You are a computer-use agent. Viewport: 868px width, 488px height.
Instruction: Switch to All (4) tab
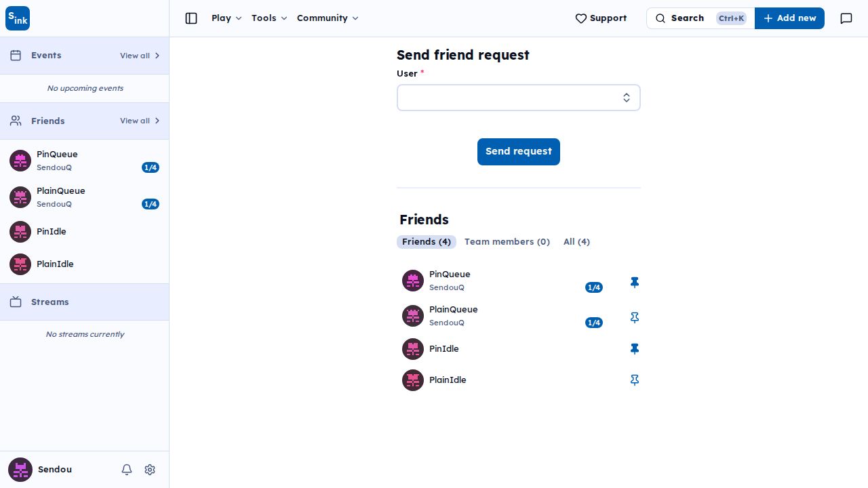coord(576,242)
